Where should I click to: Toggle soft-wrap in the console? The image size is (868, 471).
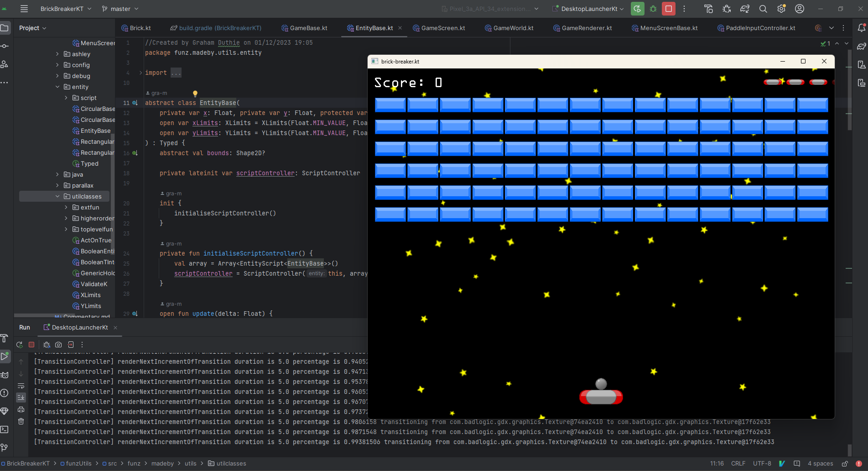pos(21,386)
